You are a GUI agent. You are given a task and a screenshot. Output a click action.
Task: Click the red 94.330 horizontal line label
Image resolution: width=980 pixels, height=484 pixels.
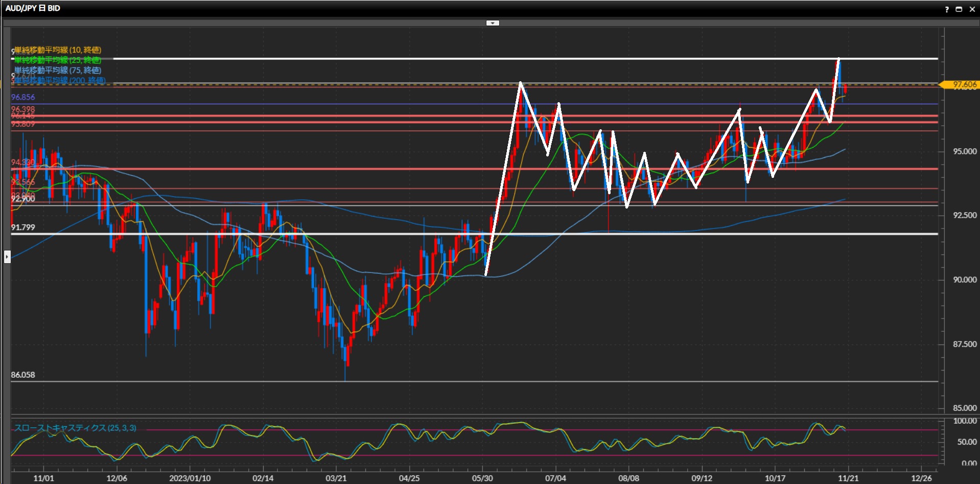tap(23, 163)
